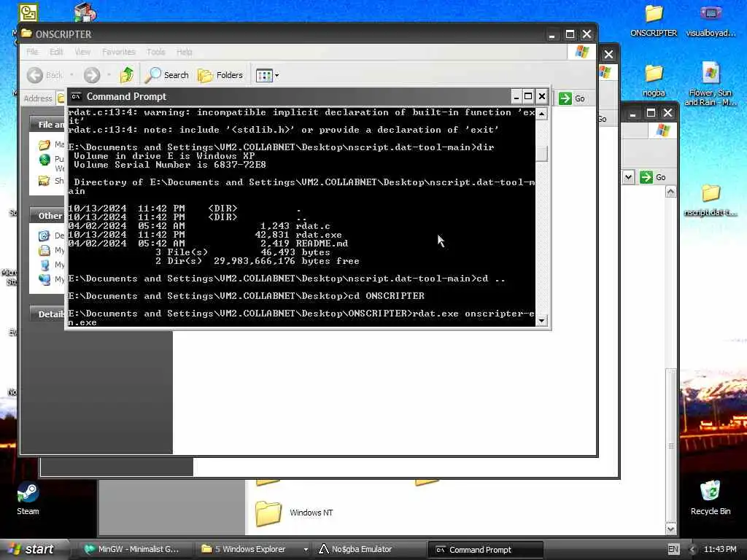This screenshot has height=560, width=747.
Task: Click Command Prompt title bar system icon
Action: pyautogui.click(x=76, y=96)
